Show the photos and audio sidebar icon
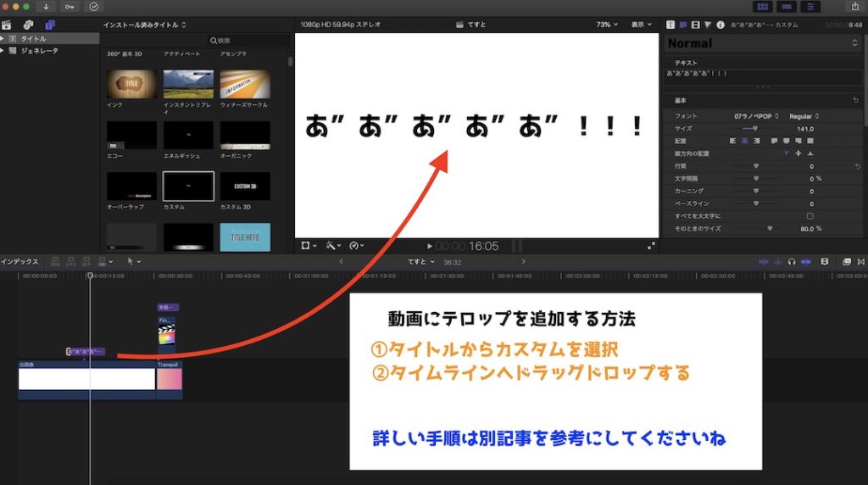The height and width of the screenshot is (485, 868). coord(28,25)
